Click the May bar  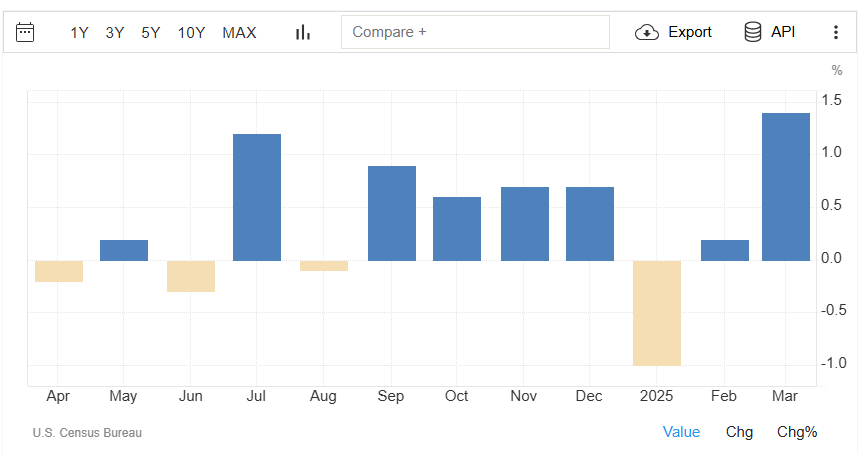coord(124,250)
